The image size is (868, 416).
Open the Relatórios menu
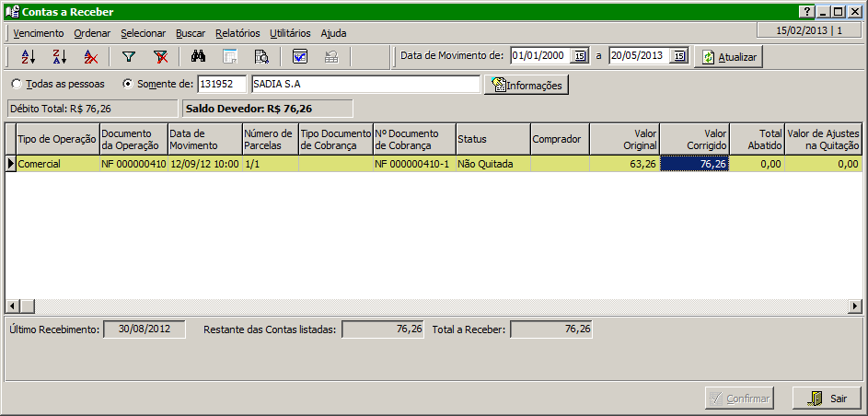pos(237,32)
